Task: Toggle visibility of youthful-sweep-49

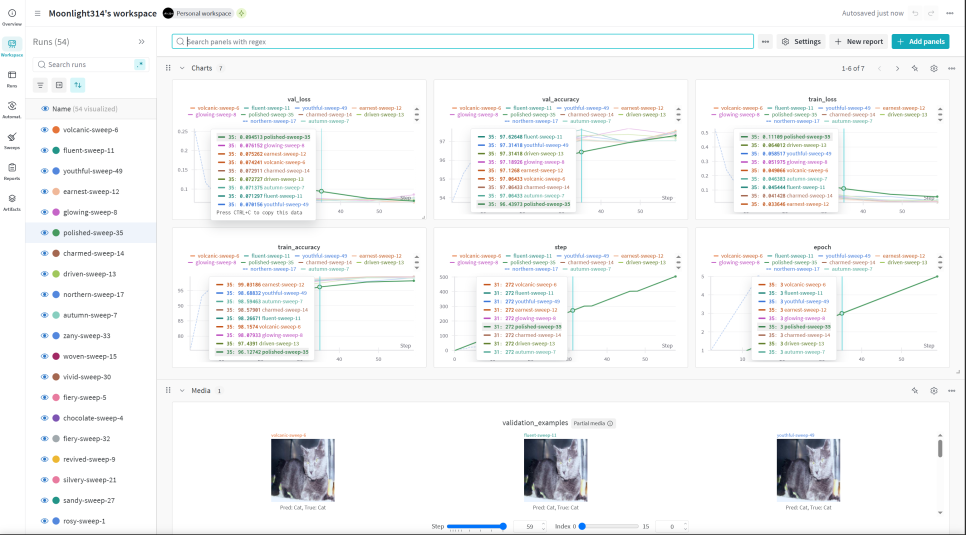Action: point(44,171)
